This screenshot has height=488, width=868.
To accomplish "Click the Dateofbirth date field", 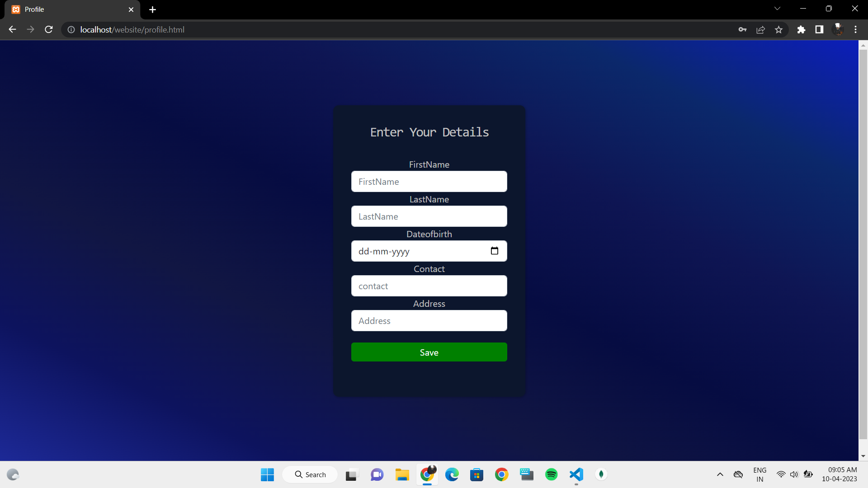I will 429,251.
